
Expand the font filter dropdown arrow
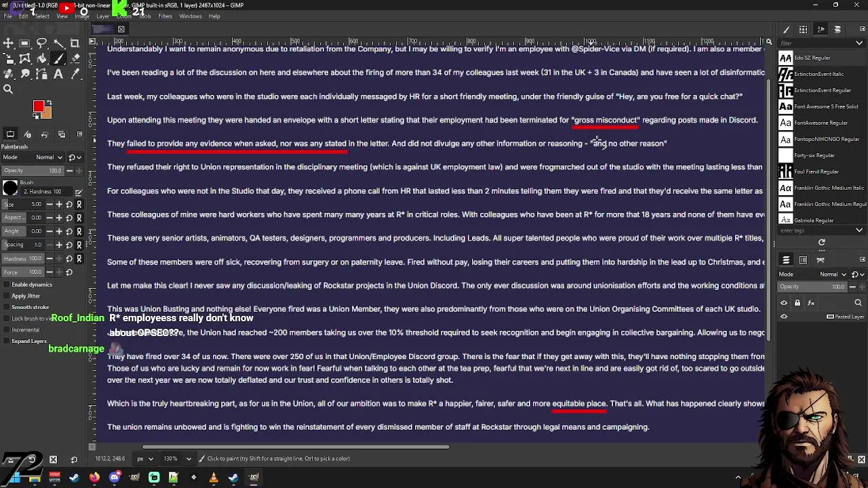[859, 43]
